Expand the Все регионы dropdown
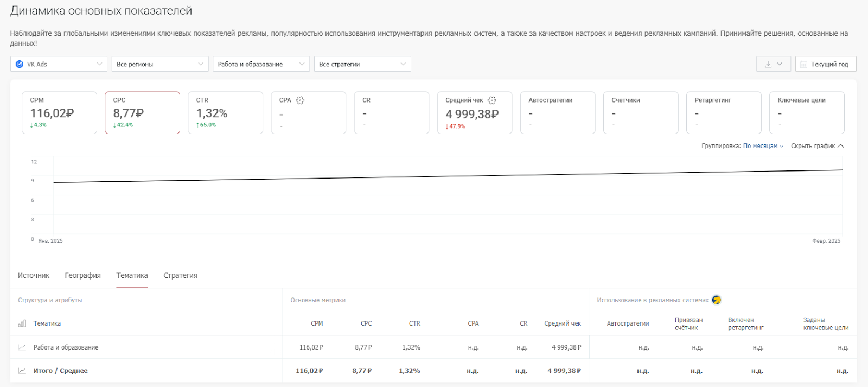 tap(159, 64)
